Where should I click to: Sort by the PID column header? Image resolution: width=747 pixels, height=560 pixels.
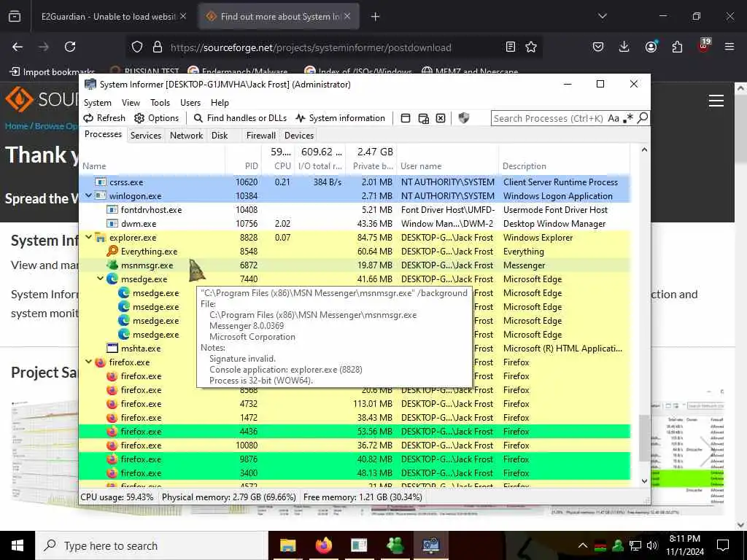[x=251, y=166]
